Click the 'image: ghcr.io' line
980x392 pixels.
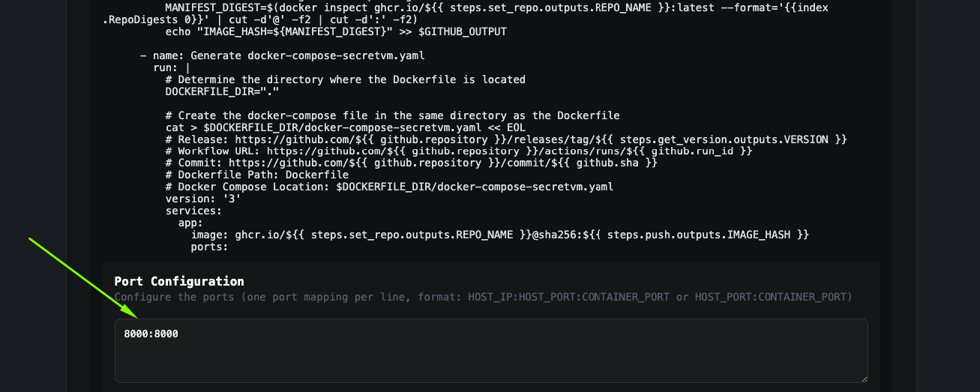[499, 235]
